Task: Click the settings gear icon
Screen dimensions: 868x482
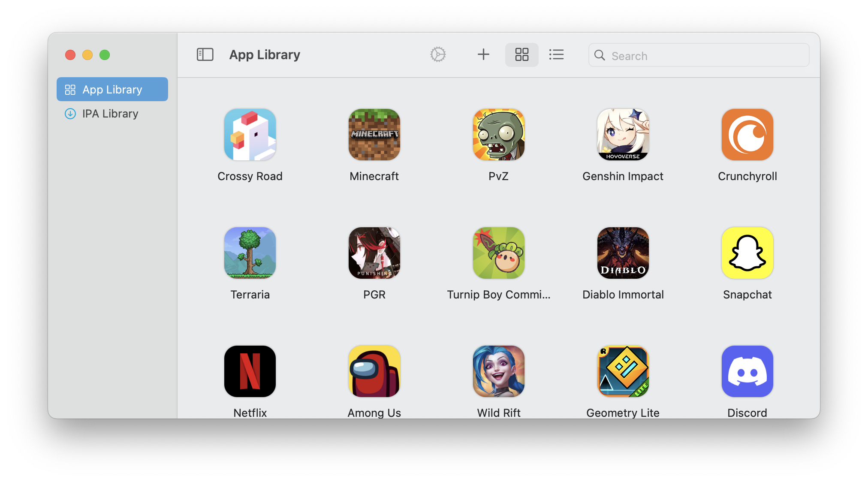Action: 438,54
